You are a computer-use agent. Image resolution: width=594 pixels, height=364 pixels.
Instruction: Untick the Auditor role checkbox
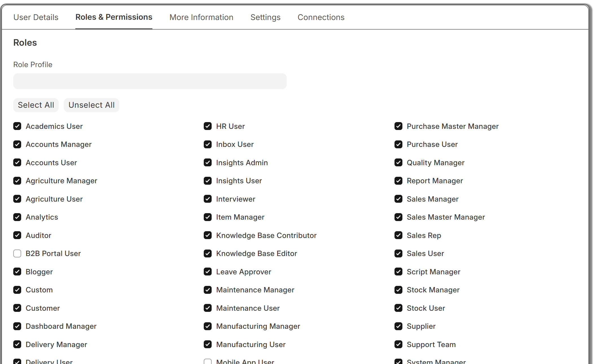point(17,235)
